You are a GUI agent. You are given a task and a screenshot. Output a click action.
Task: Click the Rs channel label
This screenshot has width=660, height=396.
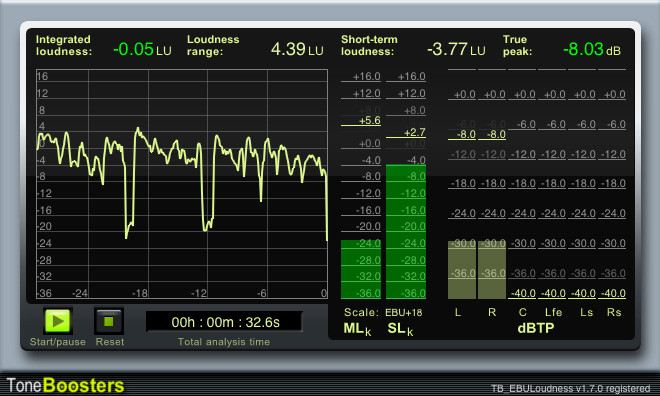click(x=614, y=312)
